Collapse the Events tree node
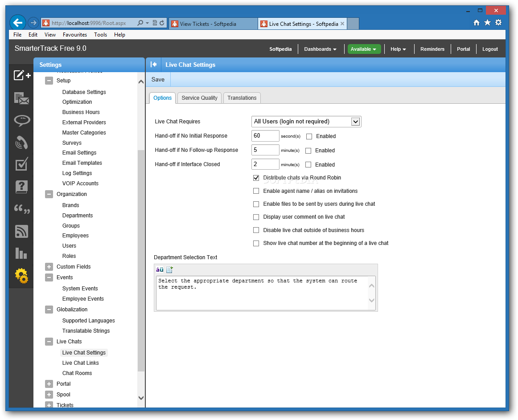The image size is (518, 420). 49,277
